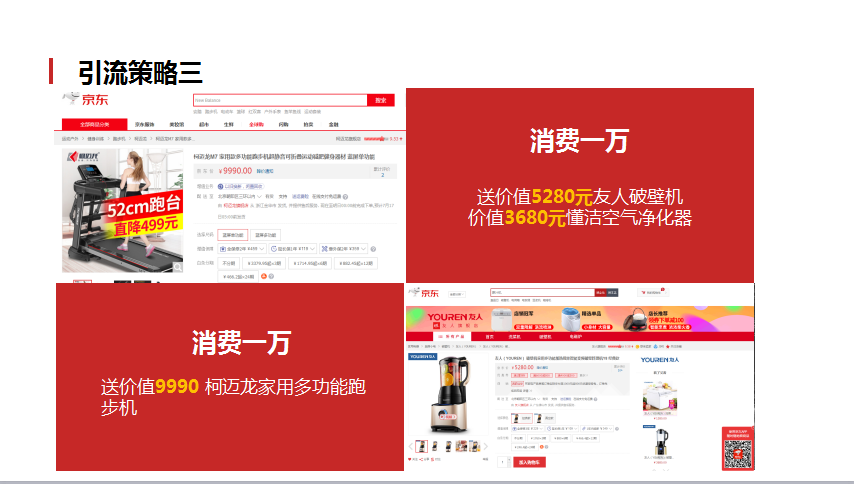The image size is (854, 484).
Task: Click the shopping cart icon on the blender page
Action: point(643,292)
